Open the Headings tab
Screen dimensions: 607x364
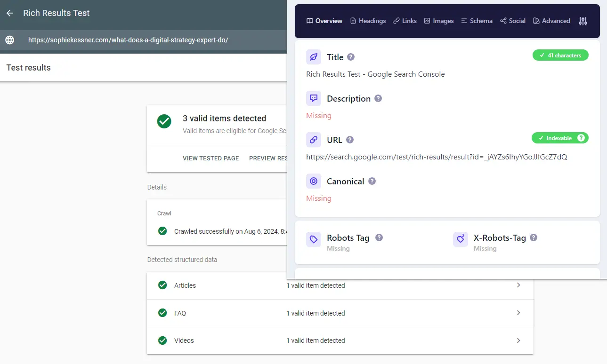(368, 21)
